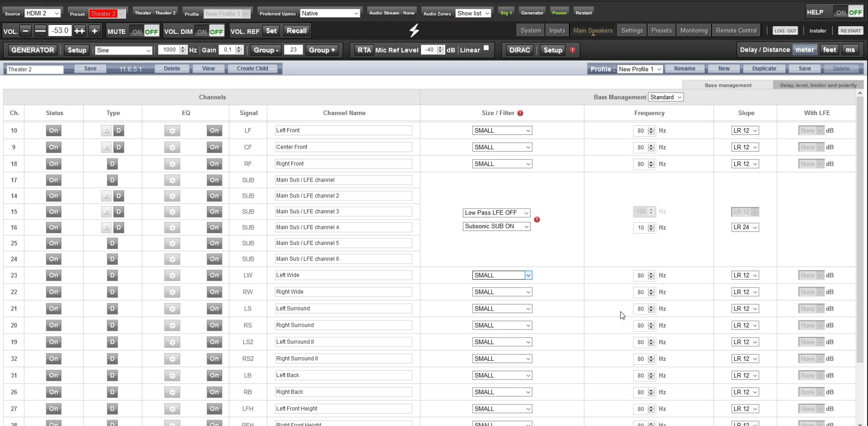Toggle the VOL. DIM switch

pos(210,32)
